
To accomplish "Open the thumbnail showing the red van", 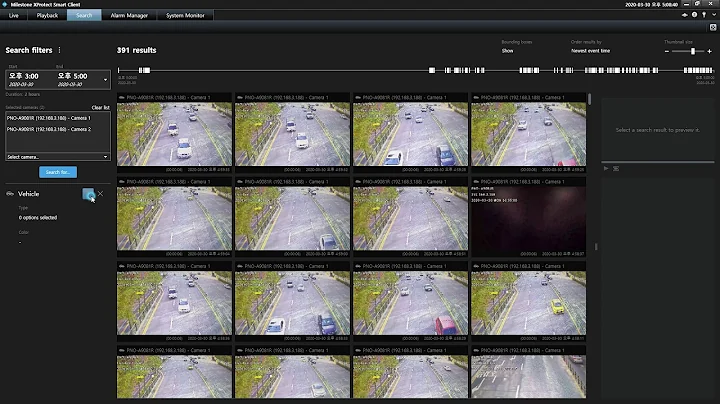I will click(x=411, y=303).
